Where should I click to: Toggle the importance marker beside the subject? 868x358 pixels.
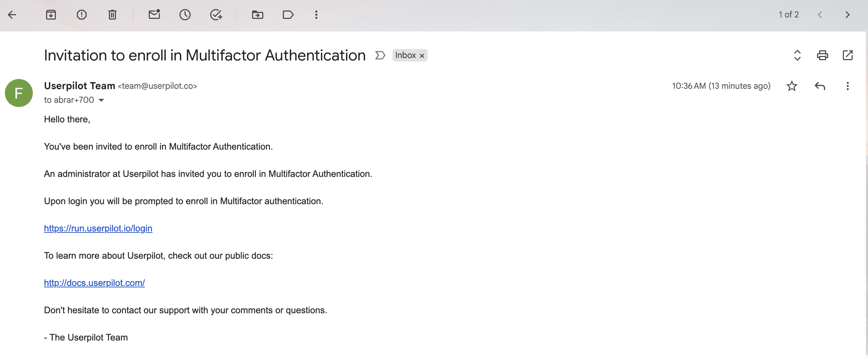point(380,55)
